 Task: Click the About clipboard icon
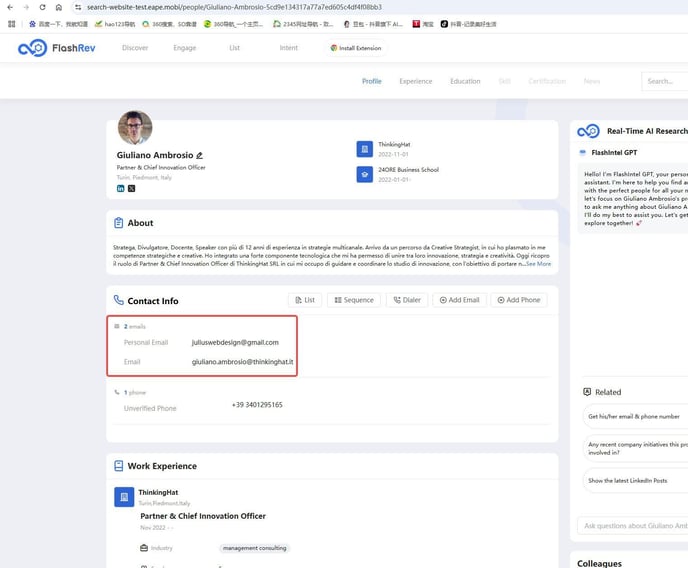[x=118, y=223]
